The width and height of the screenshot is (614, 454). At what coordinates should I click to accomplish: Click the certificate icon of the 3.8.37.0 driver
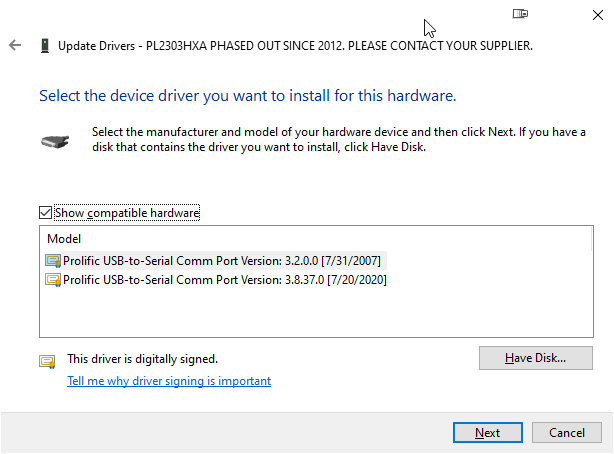point(53,280)
